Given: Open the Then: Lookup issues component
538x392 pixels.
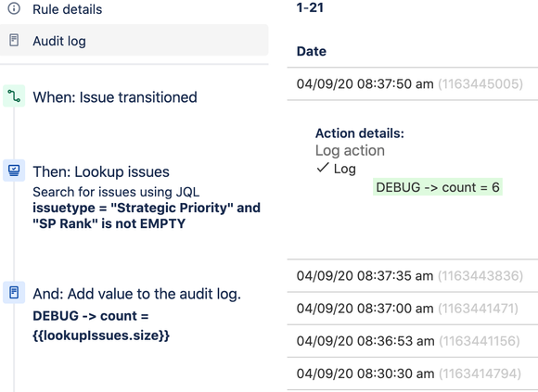Looking at the screenshot, I should tap(101, 171).
